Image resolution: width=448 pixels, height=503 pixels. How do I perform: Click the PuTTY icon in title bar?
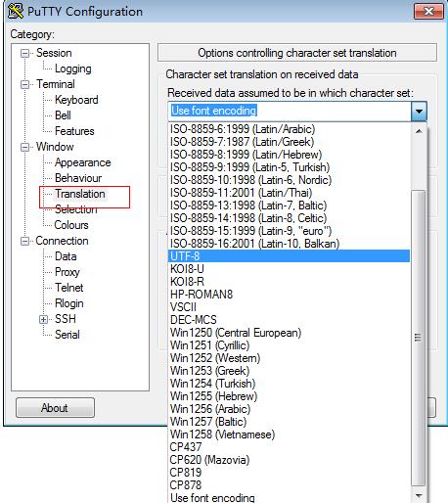(16, 11)
